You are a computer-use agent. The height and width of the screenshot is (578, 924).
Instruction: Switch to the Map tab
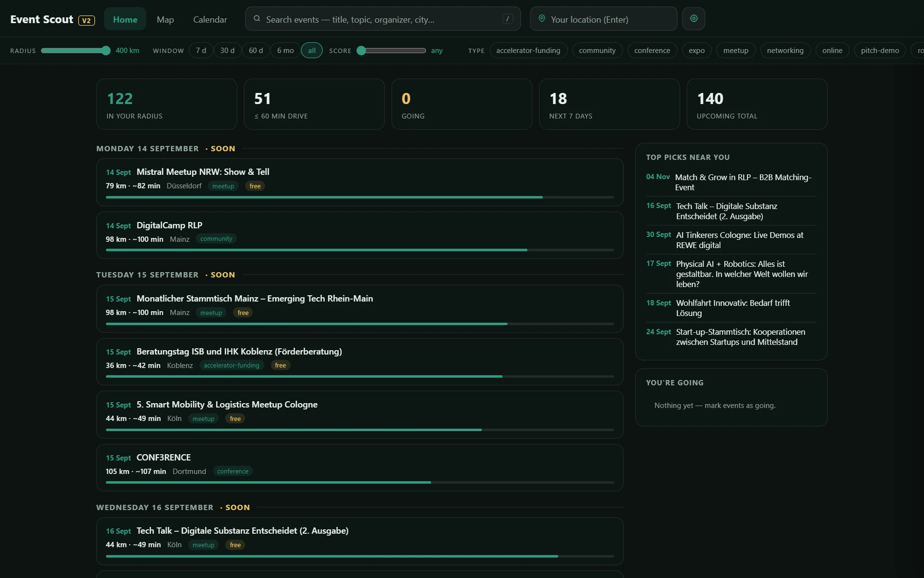(x=165, y=19)
